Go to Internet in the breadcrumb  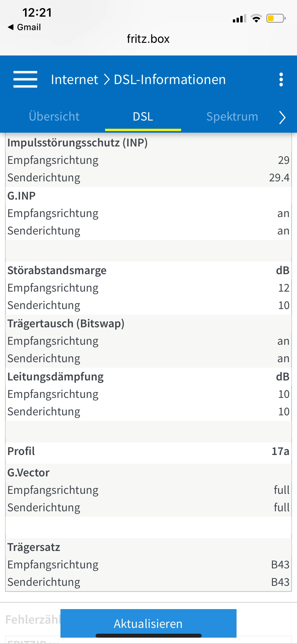coord(74,79)
